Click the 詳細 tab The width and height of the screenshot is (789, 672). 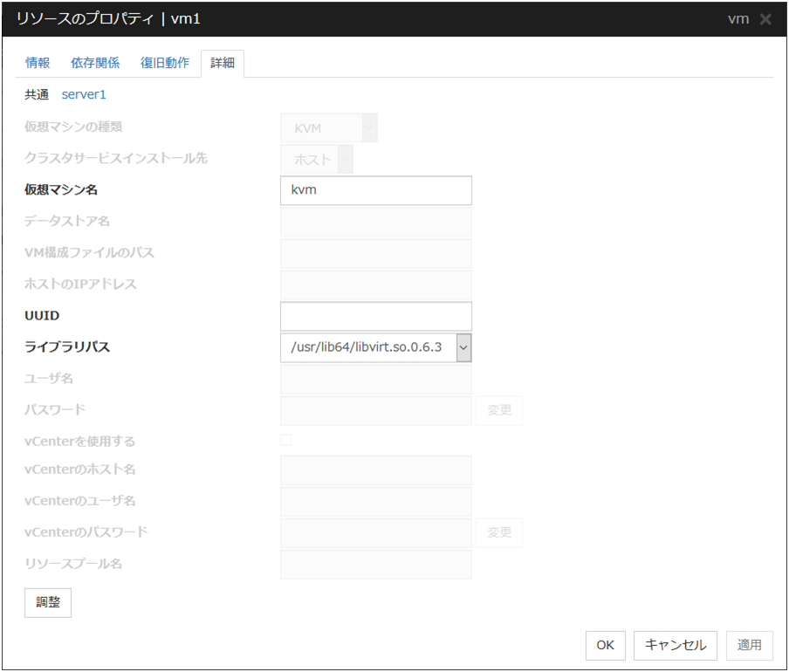coord(223,64)
